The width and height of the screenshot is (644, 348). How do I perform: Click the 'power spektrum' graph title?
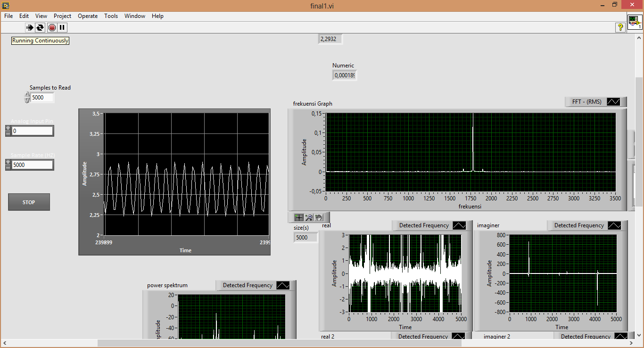pos(167,285)
